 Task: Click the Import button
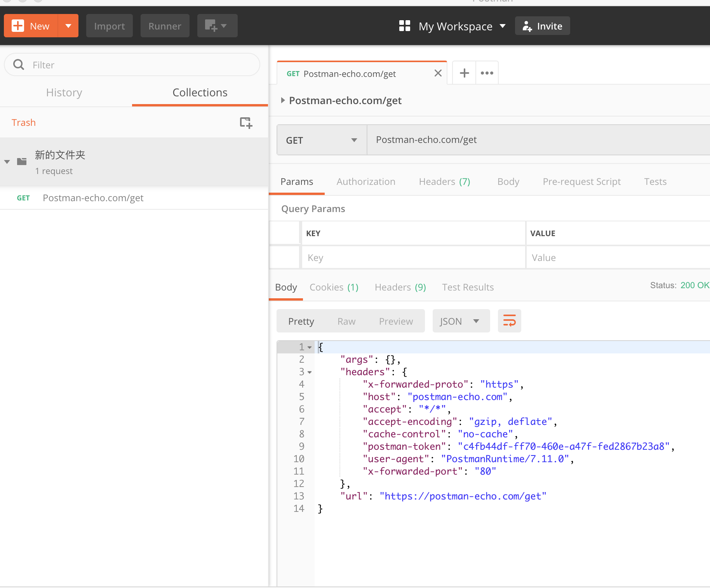point(110,26)
